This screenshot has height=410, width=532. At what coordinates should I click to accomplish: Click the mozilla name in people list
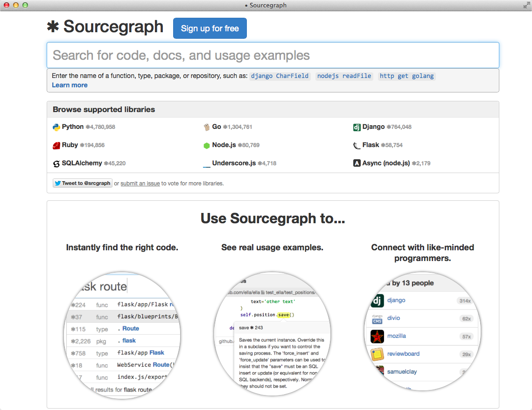(x=397, y=336)
